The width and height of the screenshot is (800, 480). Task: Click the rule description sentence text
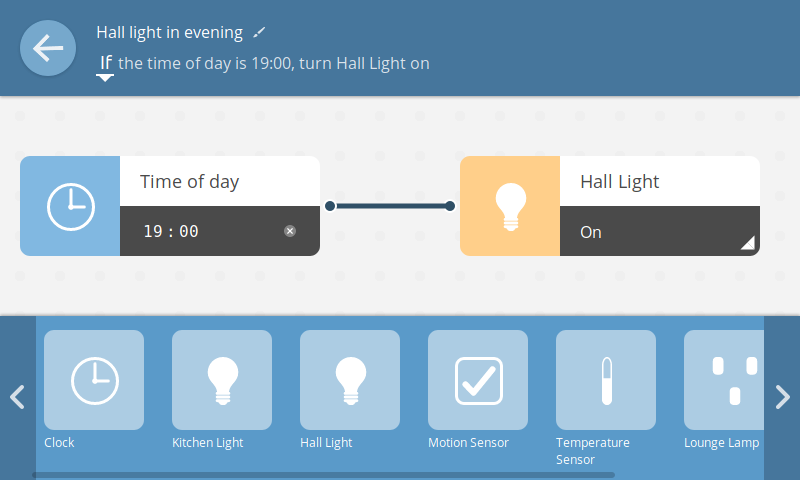(x=273, y=64)
